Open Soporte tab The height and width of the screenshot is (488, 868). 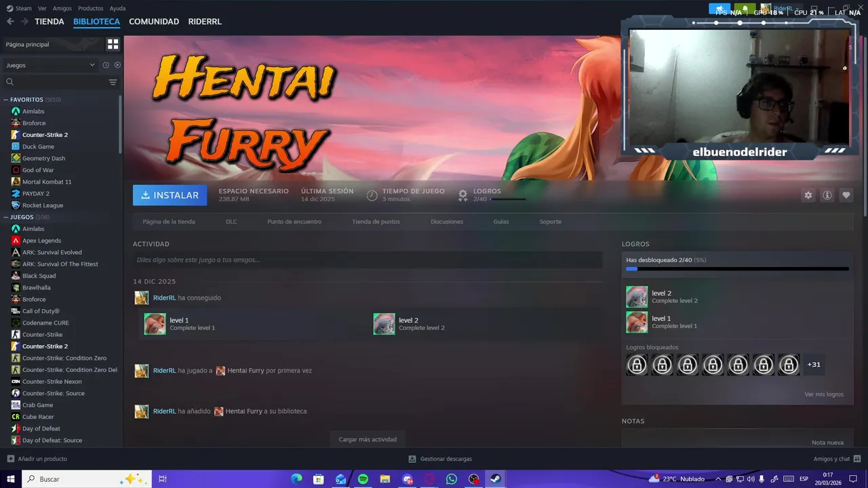[x=550, y=222]
